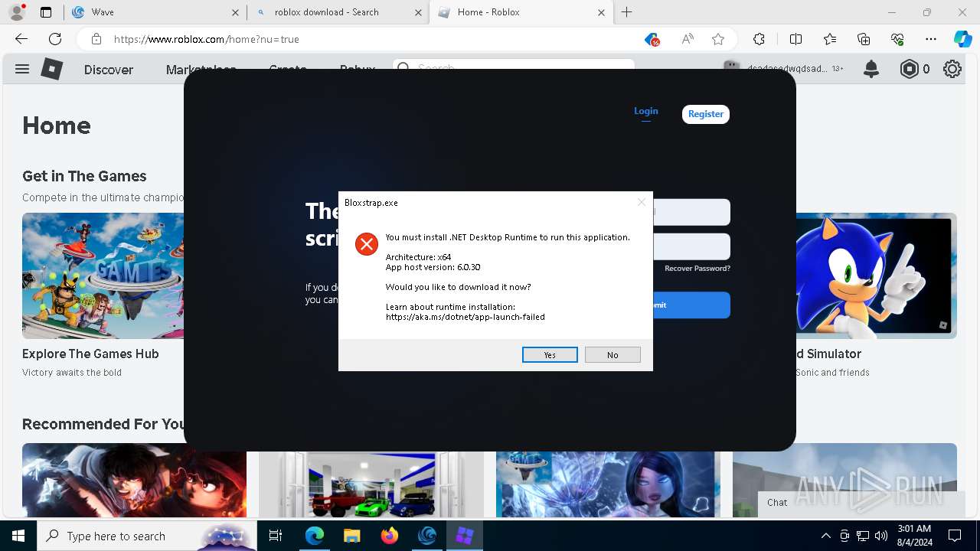Click the Roblox logo icon
The image size is (980, 551).
pos(51,69)
